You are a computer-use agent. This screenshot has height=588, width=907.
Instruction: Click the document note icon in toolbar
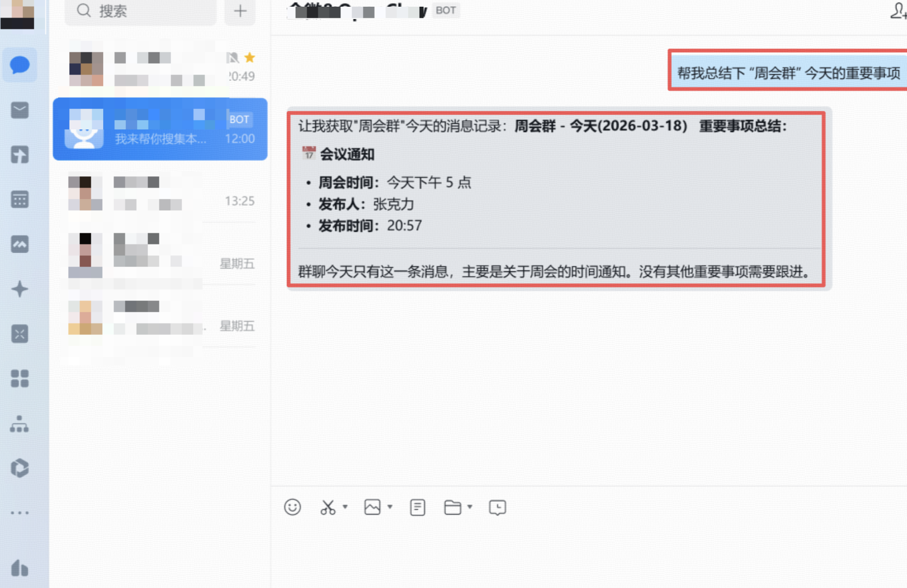pyautogui.click(x=417, y=508)
